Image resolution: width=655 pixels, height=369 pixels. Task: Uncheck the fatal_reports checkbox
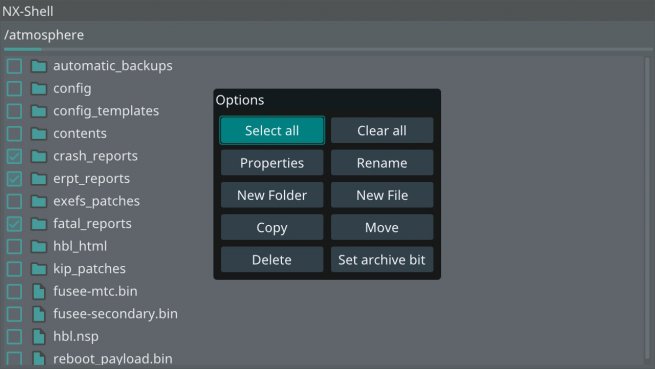coord(14,224)
